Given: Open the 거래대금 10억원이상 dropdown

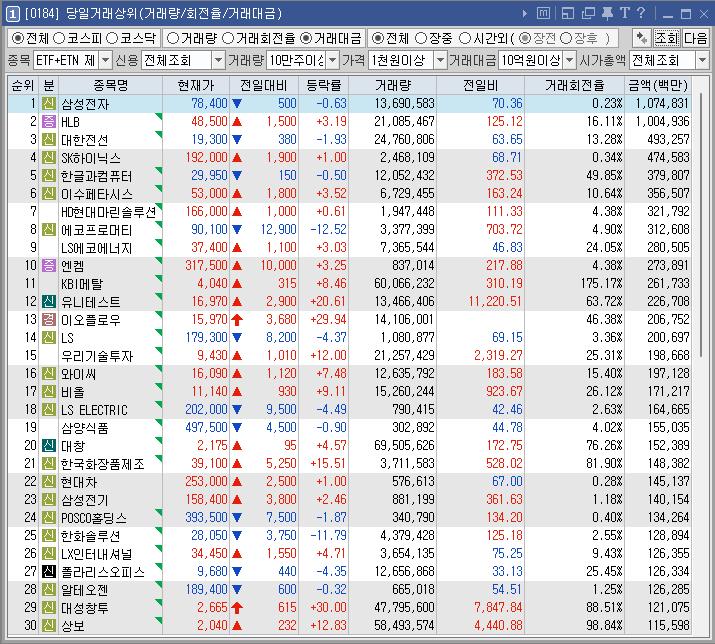Looking at the screenshot, I should click(x=570, y=60).
